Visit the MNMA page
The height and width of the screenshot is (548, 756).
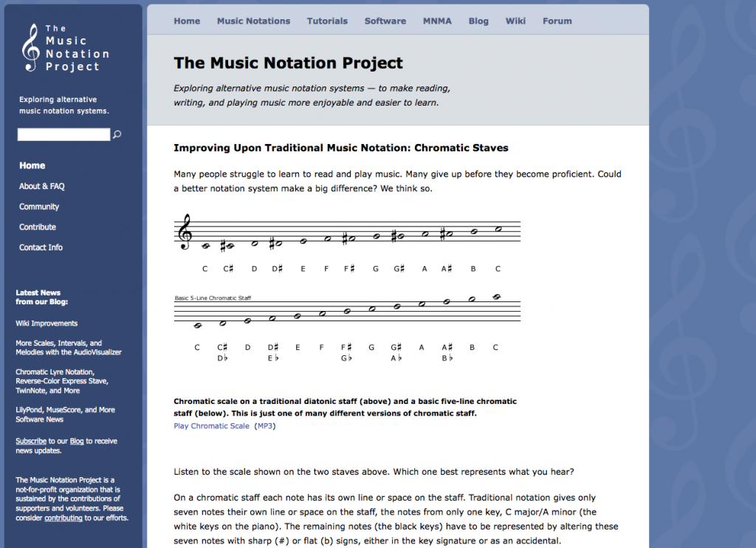437,21
